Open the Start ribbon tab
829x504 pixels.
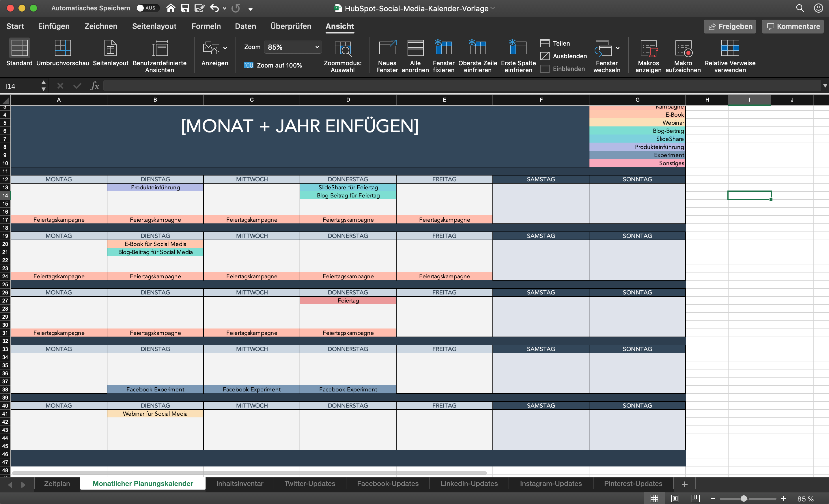pyautogui.click(x=15, y=26)
